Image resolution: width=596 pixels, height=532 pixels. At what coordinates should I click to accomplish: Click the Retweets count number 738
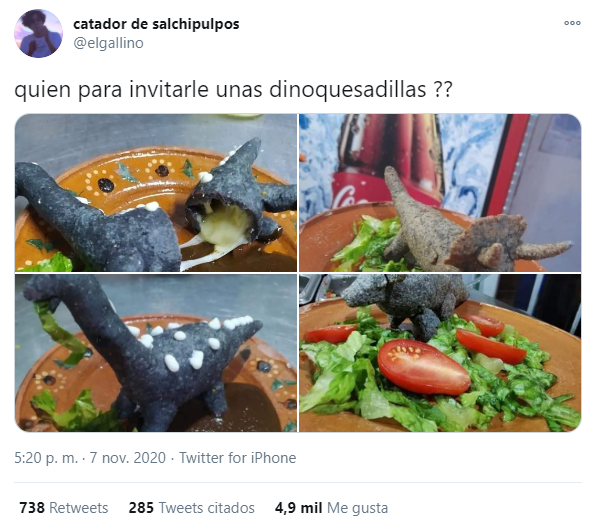pyautogui.click(x=32, y=508)
